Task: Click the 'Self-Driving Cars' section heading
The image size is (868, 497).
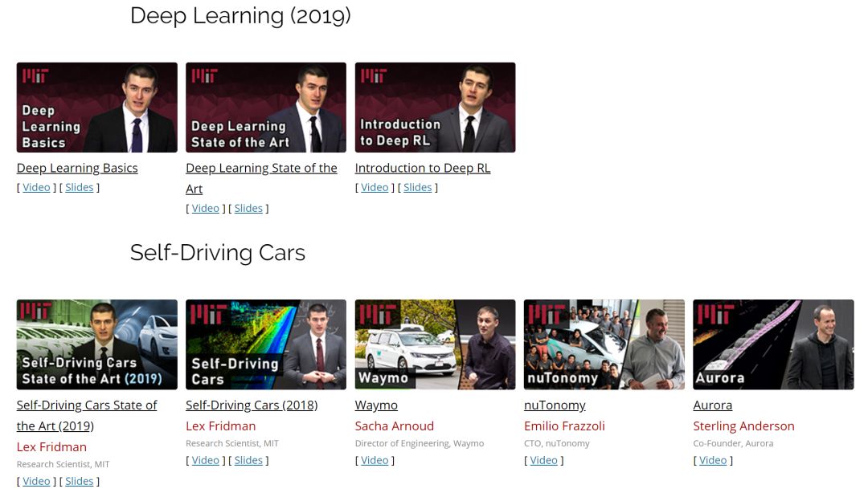Action: tap(218, 253)
